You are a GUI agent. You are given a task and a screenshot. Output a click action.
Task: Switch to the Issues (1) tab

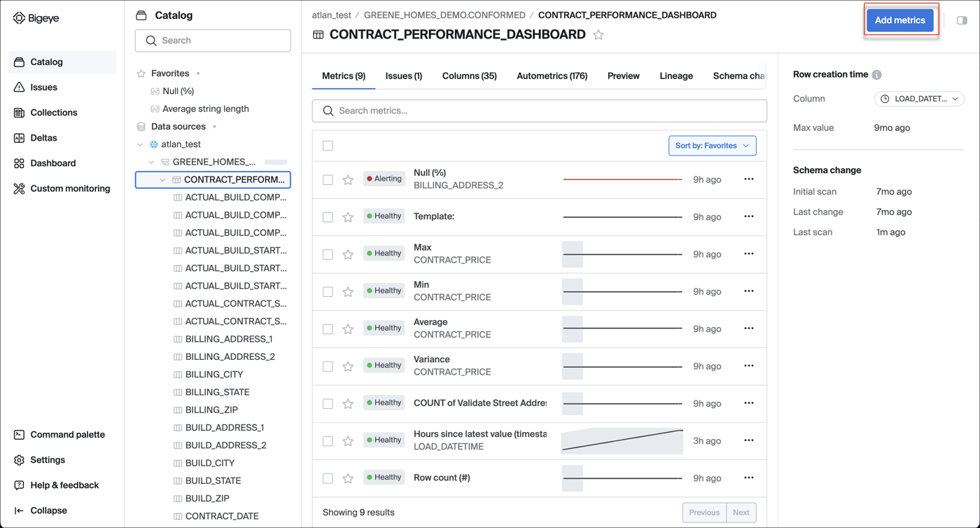coord(404,76)
